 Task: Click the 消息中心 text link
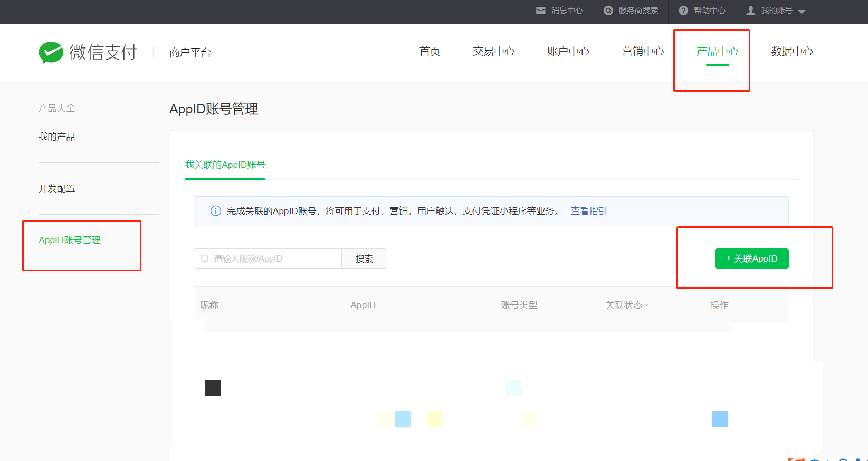pyautogui.click(x=567, y=11)
